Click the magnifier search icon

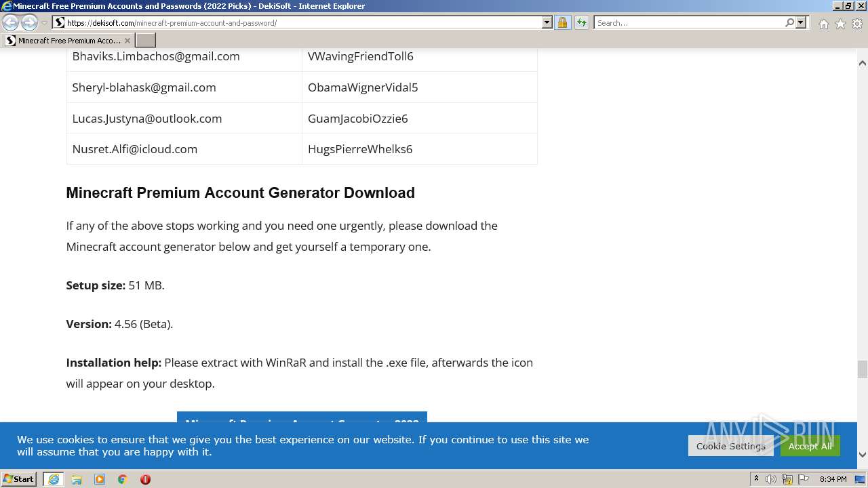coord(789,22)
